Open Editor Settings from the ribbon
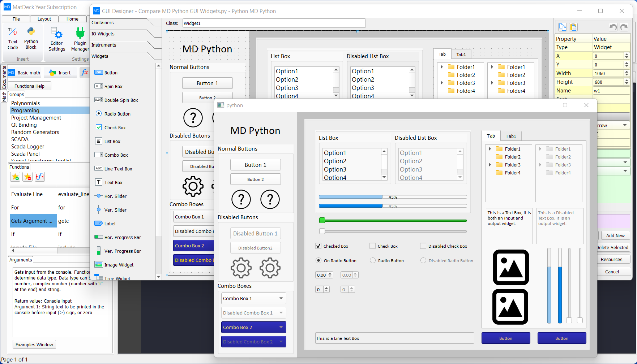This screenshot has width=637, height=364. [x=57, y=39]
